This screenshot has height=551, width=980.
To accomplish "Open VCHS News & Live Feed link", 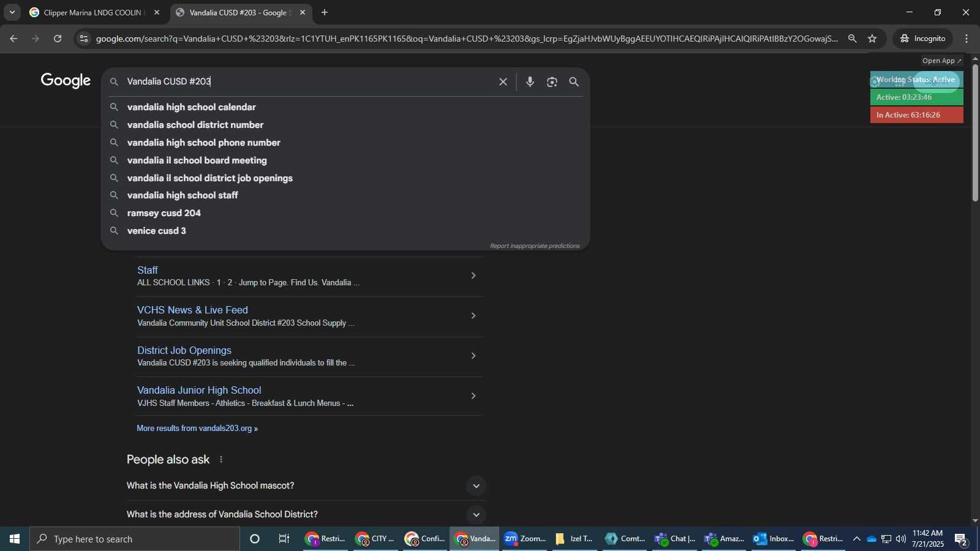I will click(192, 310).
